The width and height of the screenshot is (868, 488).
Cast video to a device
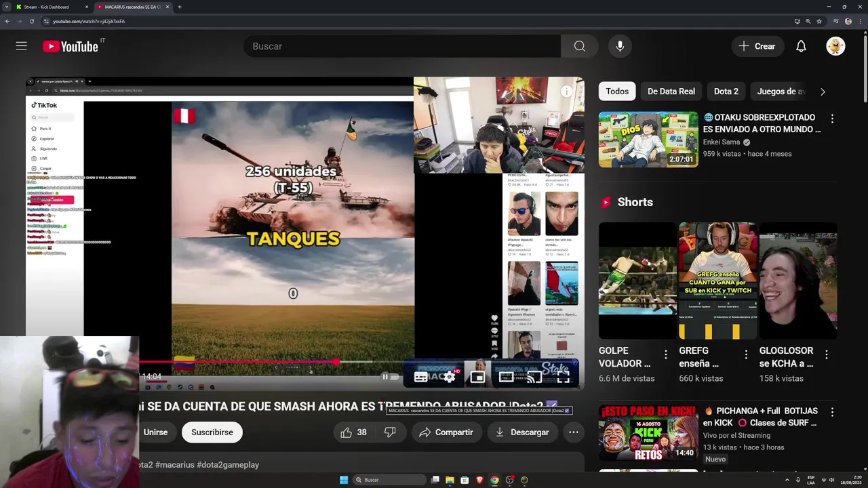[534, 378]
